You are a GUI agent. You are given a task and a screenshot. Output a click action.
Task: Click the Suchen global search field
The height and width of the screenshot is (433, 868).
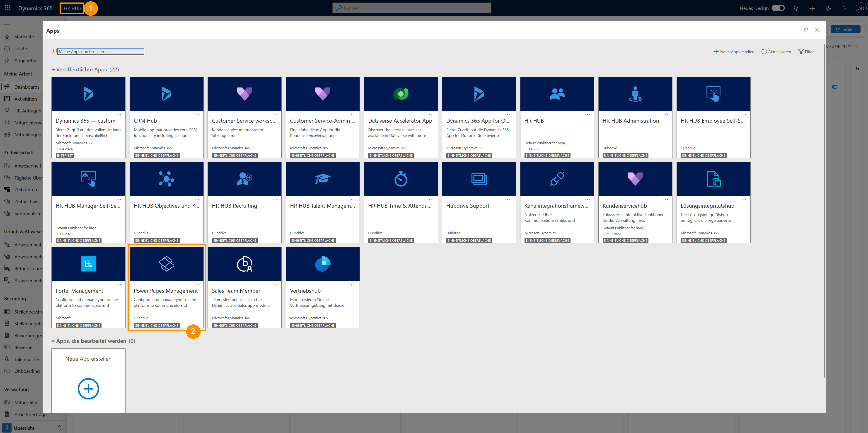[411, 8]
